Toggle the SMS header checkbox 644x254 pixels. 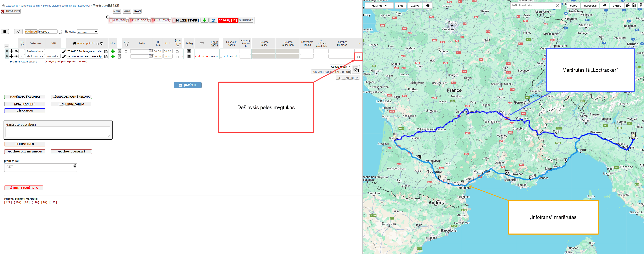click(x=126, y=45)
